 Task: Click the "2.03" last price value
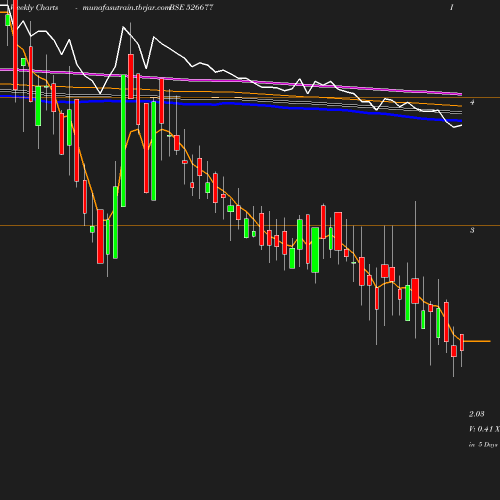477,414
